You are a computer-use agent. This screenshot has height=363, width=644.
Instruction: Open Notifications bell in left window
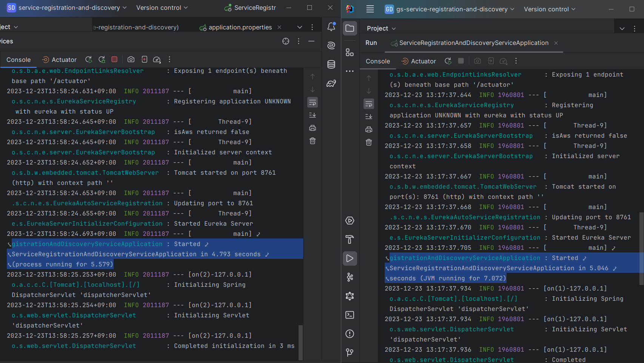pos(331,27)
